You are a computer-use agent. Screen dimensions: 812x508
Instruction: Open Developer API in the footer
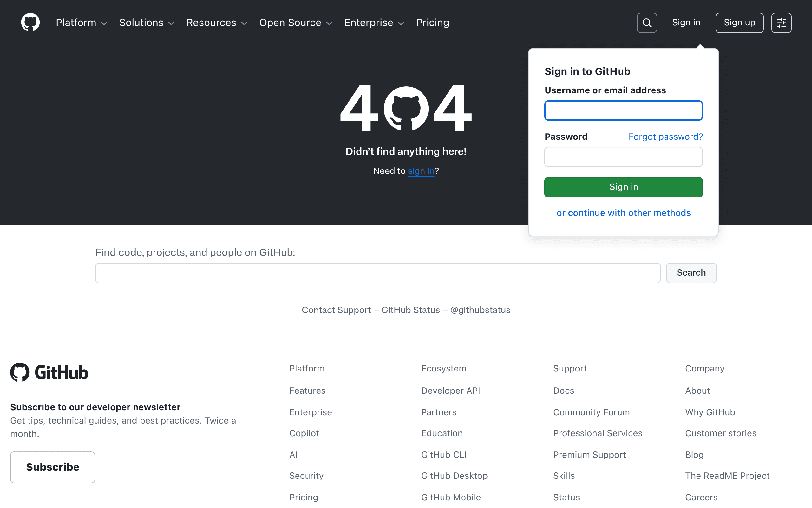click(451, 391)
